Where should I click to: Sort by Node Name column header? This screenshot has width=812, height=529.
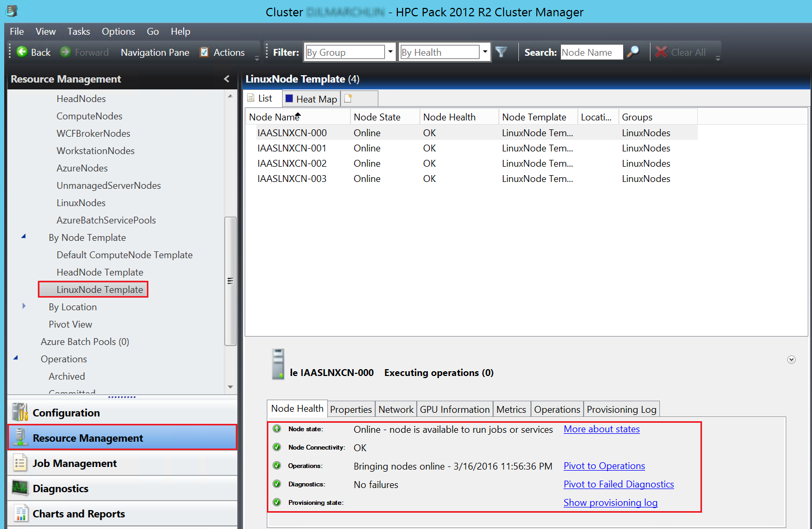click(297, 117)
